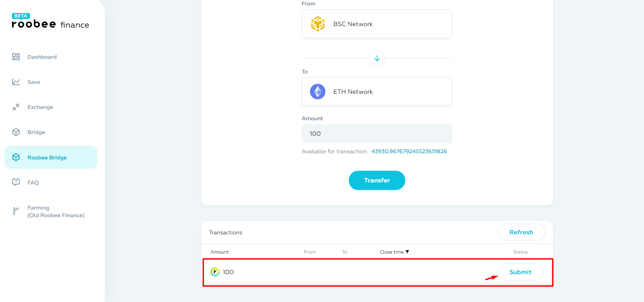Use the available balance amount link
The height and width of the screenshot is (302, 644).
(409, 151)
